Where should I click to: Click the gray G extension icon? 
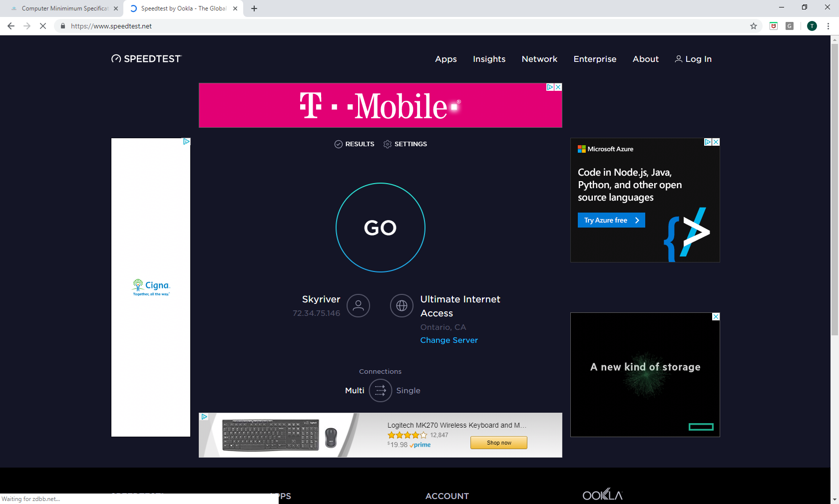click(x=790, y=26)
